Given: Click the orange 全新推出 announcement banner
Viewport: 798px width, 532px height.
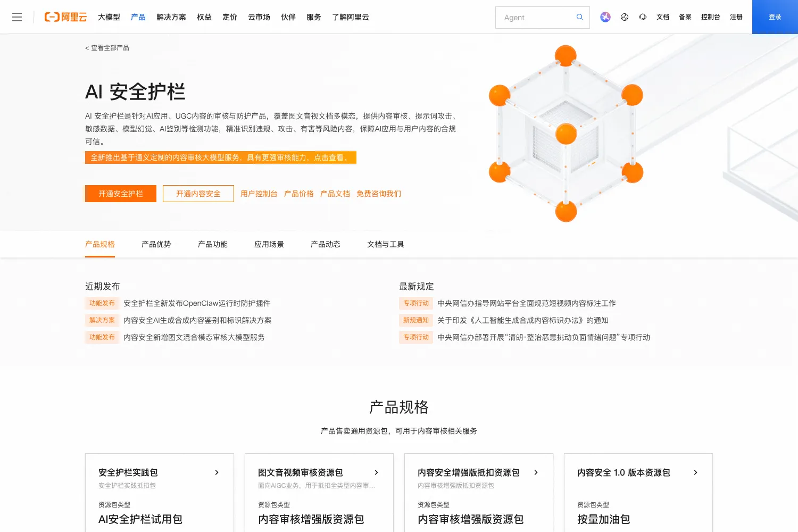Looking at the screenshot, I should pyautogui.click(x=221, y=157).
